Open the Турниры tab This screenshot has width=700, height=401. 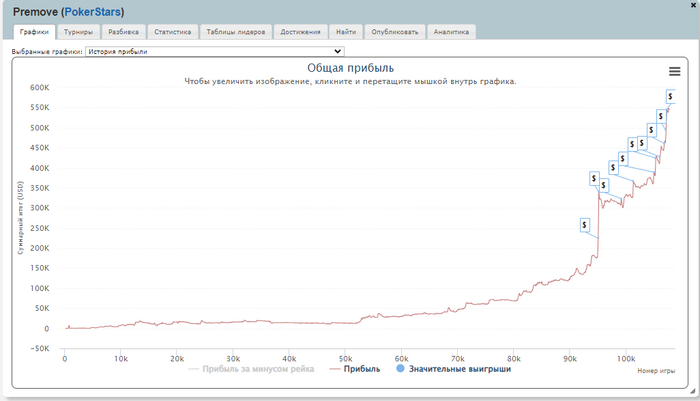click(x=78, y=32)
